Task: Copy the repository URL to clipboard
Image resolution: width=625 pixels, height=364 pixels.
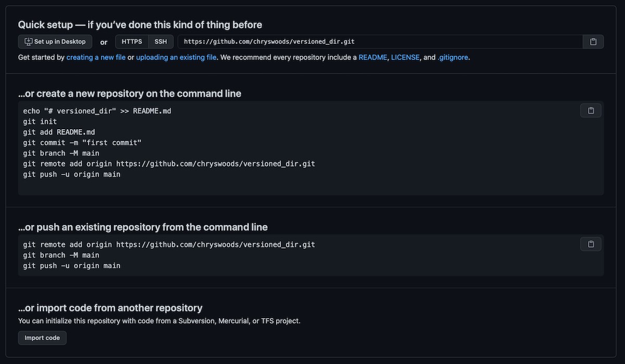Action: 593,42
